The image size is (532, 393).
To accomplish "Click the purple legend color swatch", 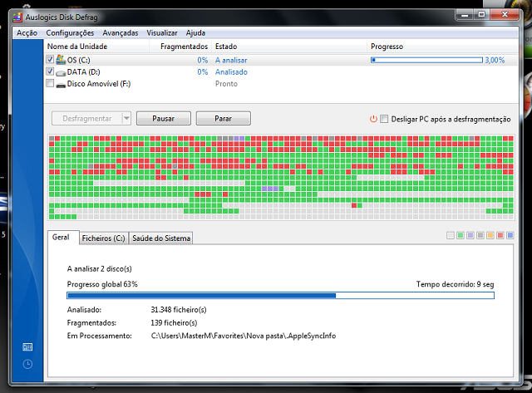I will [x=470, y=235].
